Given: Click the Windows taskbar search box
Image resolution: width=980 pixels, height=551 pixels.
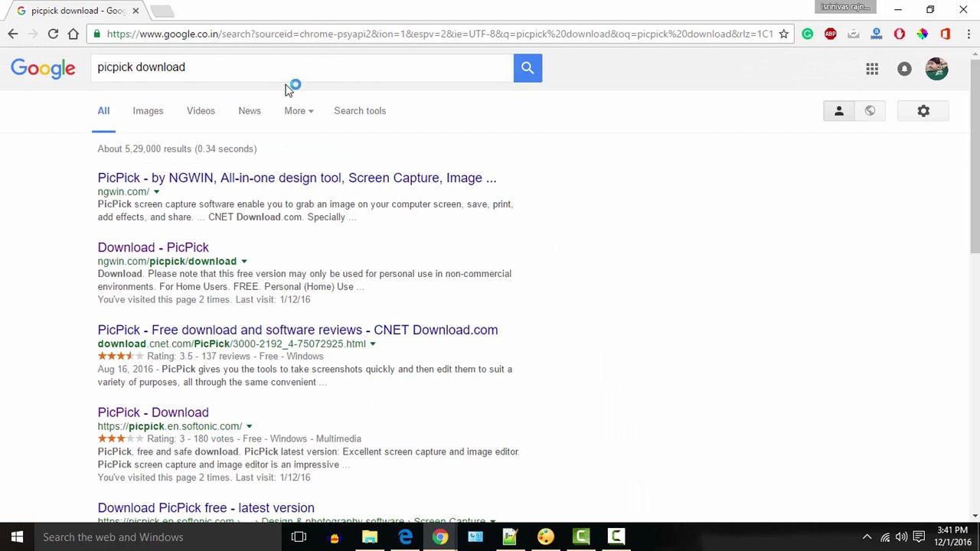Looking at the screenshot, I should pos(157,537).
